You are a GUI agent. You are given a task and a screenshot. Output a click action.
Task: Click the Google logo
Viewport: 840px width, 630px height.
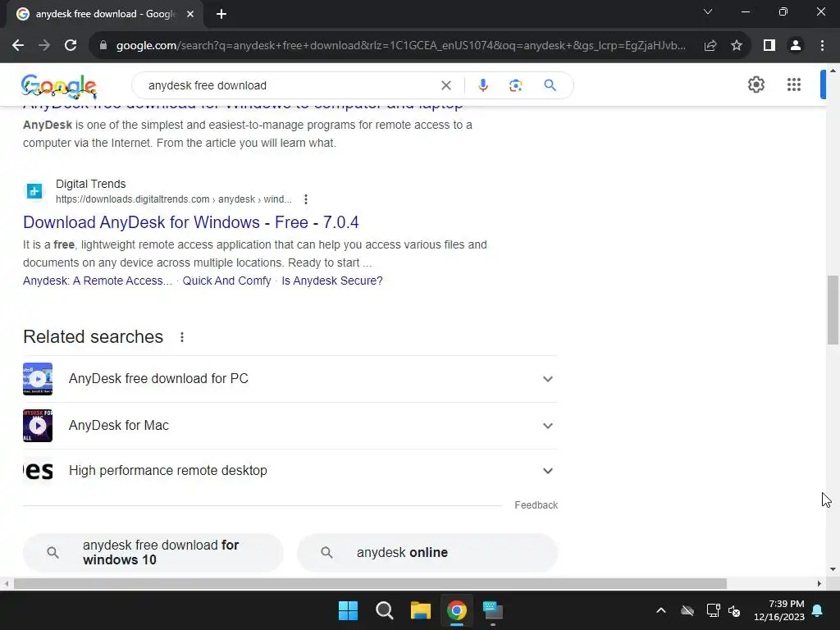pos(59,86)
